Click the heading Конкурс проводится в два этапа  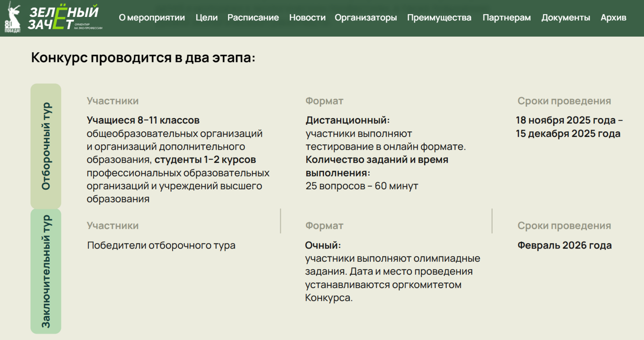tap(143, 58)
